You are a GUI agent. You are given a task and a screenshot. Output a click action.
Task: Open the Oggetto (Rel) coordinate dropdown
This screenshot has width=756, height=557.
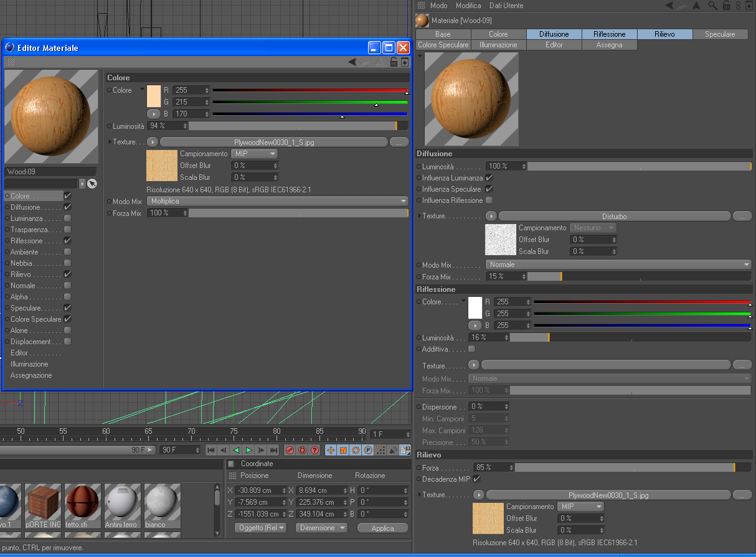coord(260,528)
